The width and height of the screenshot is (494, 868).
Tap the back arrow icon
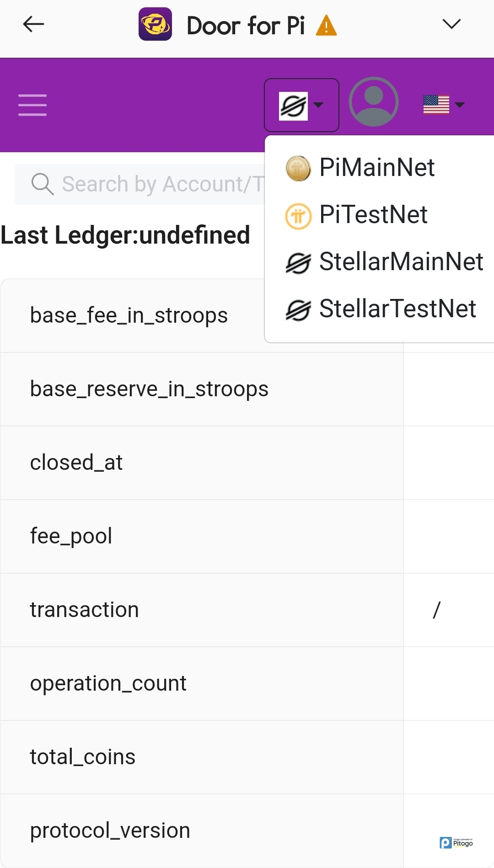coord(33,24)
